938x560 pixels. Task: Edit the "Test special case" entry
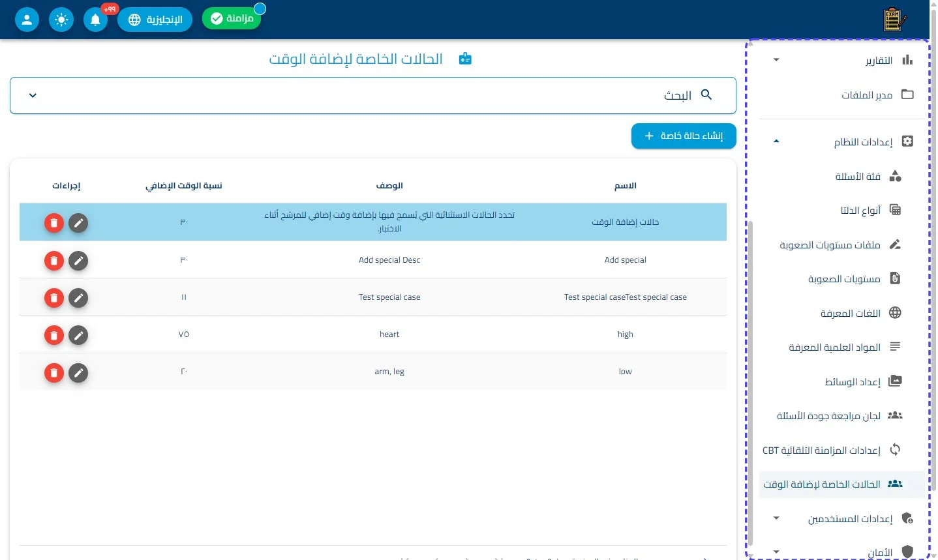point(78,298)
